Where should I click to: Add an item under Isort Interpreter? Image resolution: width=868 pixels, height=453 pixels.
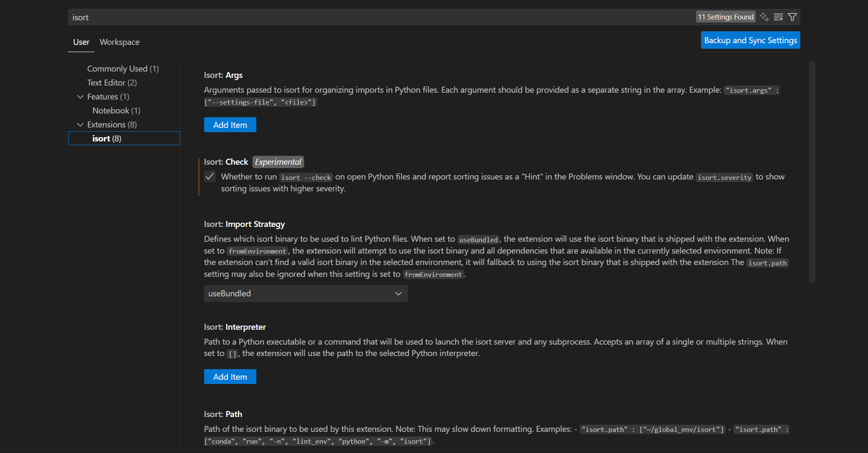point(230,377)
